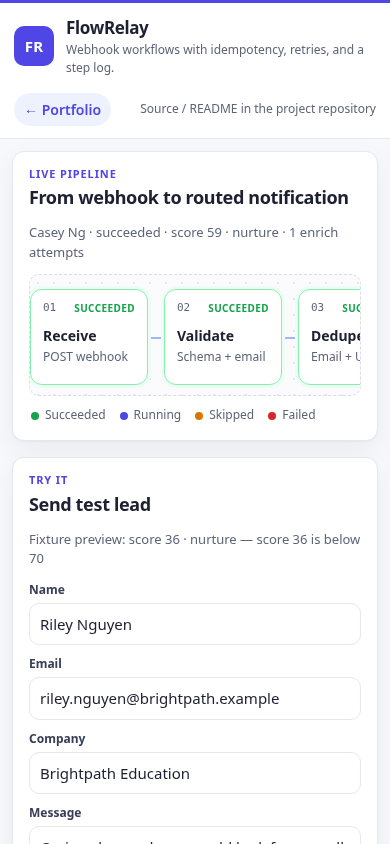Click the FlowRelay heading title
390x844 pixels.
(107, 28)
